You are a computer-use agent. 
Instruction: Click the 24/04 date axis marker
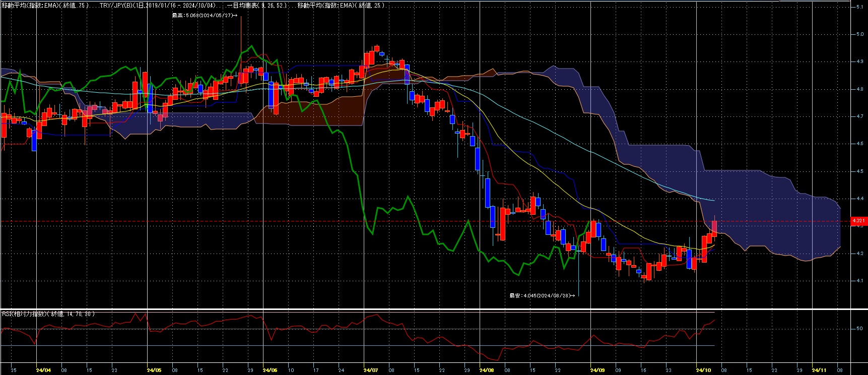pyautogui.click(x=43, y=370)
